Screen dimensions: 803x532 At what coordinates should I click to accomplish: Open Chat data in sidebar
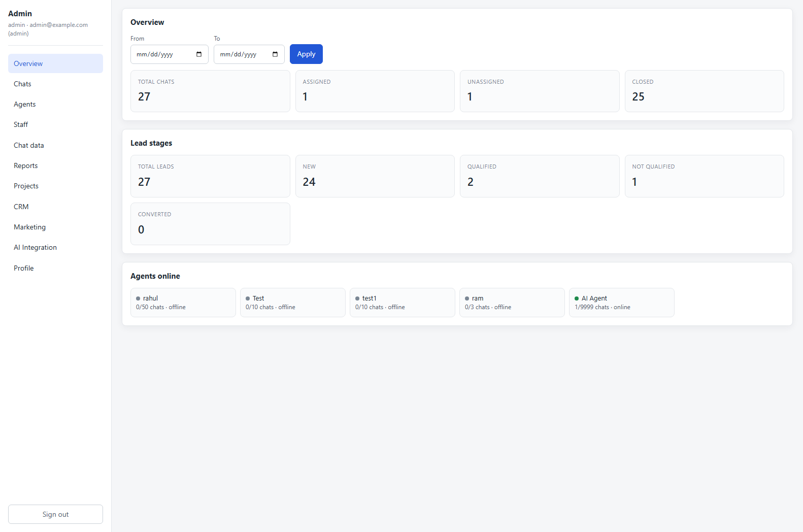coord(55,145)
